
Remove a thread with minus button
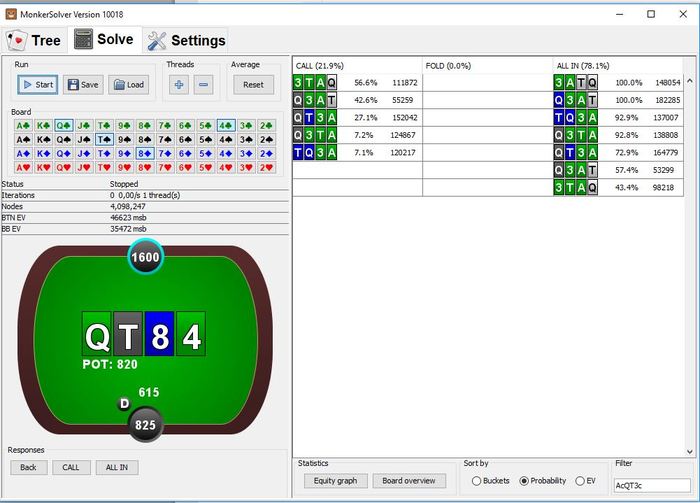click(x=203, y=84)
